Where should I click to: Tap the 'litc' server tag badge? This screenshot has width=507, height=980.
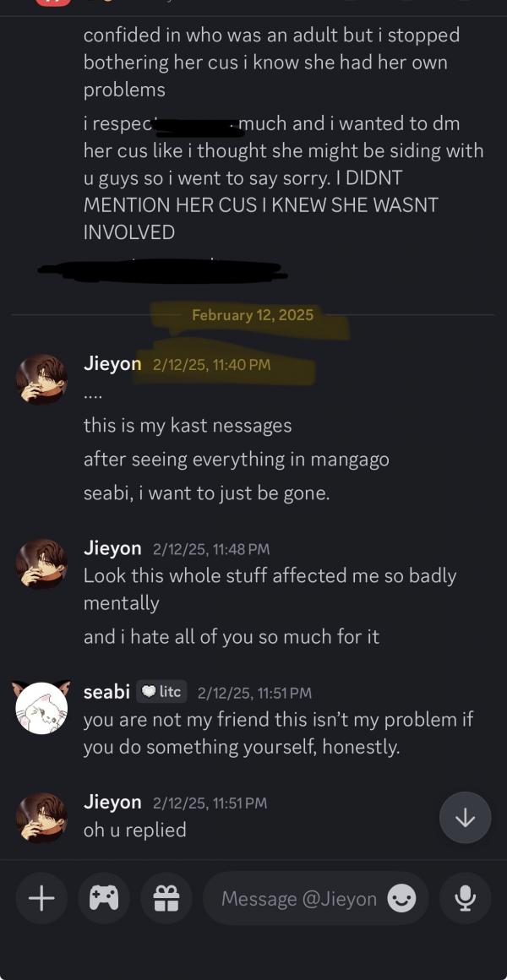point(161,691)
